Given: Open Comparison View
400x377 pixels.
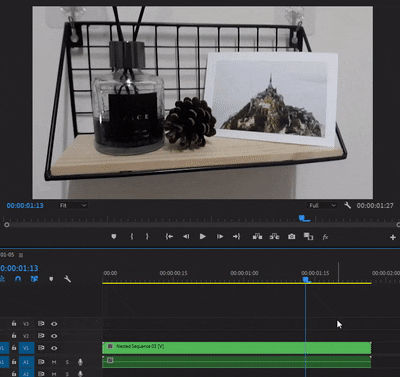Looking at the screenshot, I should pyautogui.click(x=308, y=236).
